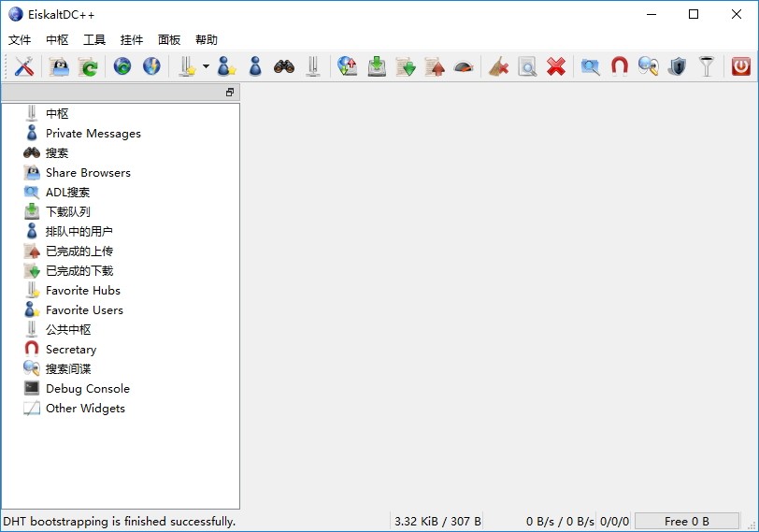Open finished uploads from toolbar red arrow
Screen dimensions: 759x532
click(x=435, y=66)
